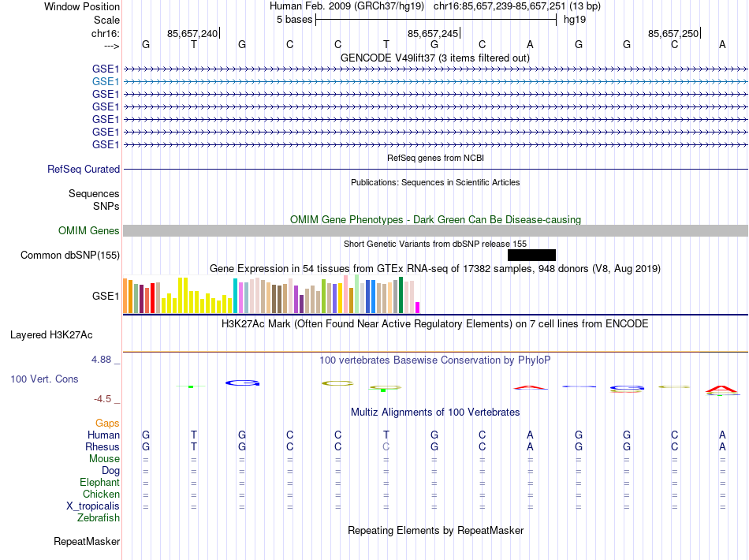Select the Chicken species label
Image resolution: width=749 pixels, height=560 pixels.
pyautogui.click(x=101, y=494)
